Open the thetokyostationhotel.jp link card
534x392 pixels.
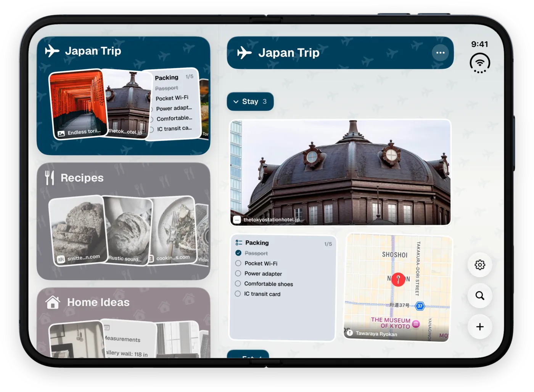click(x=341, y=173)
